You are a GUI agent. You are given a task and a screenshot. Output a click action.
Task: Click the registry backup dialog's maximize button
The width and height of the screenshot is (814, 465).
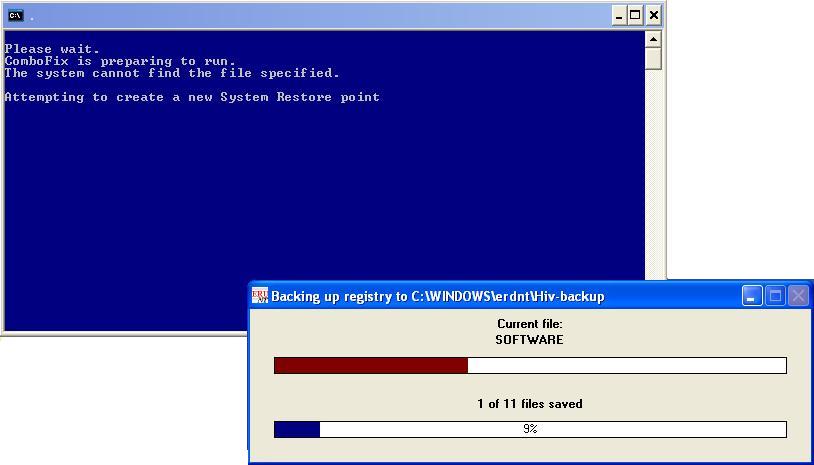click(775, 296)
